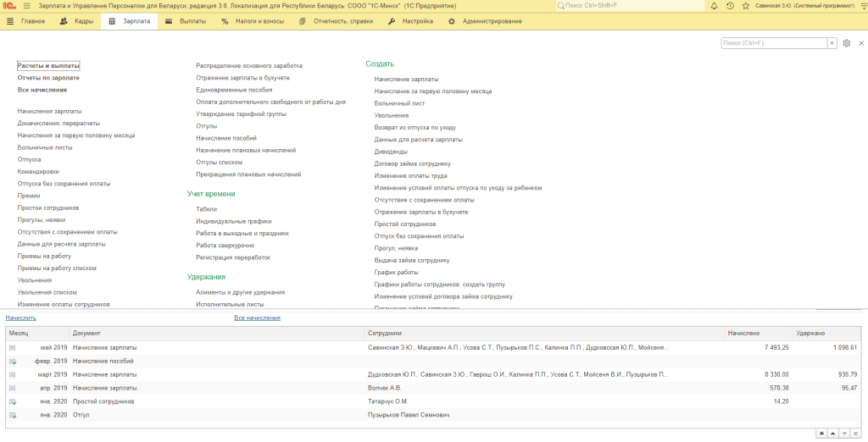Click the Начислить link
Image resolution: width=868 pixels, height=442 pixels.
point(21,318)
